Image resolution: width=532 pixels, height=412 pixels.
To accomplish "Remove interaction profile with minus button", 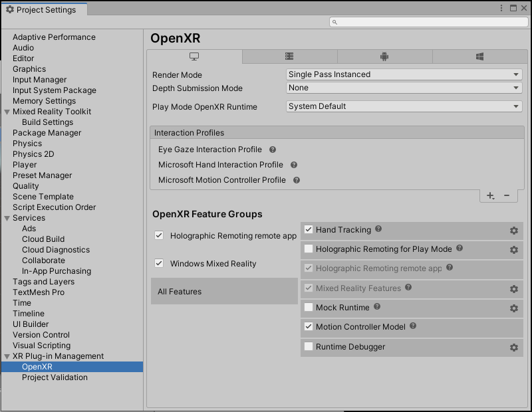I will tap(507, 195).
